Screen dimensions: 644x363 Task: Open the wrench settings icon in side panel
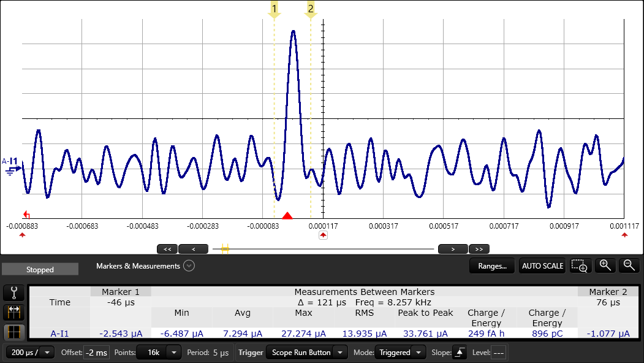(13, 292)
